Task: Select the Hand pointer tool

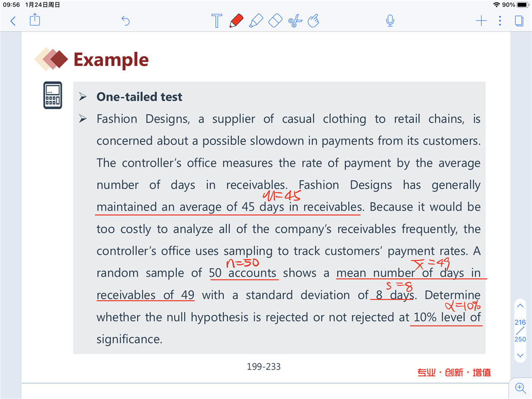Action: pyautogui.click(x=313, y=21)
